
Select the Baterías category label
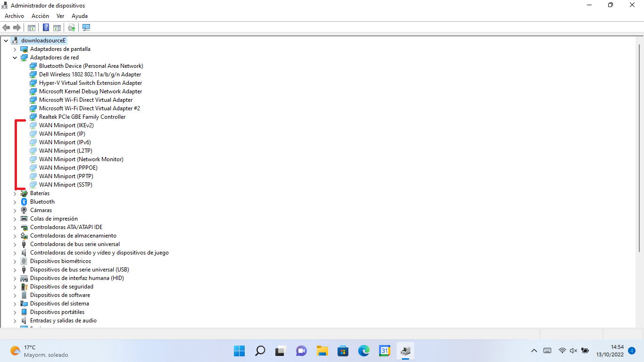click(x=40, y=193)
